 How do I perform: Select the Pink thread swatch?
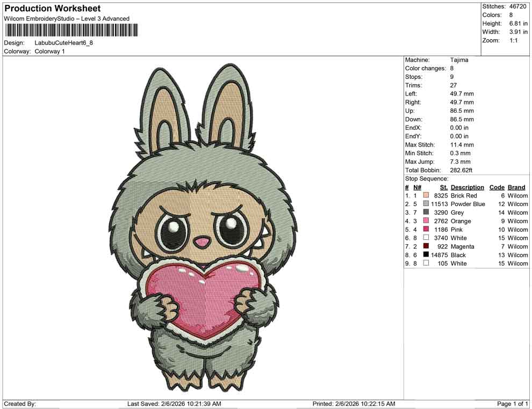(x=426, y=229)
